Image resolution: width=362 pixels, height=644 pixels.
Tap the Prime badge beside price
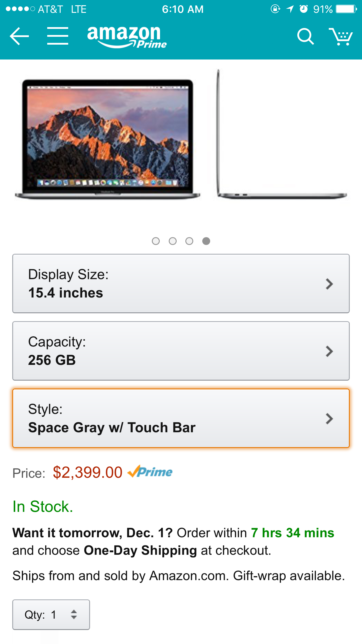pos(150,472)
